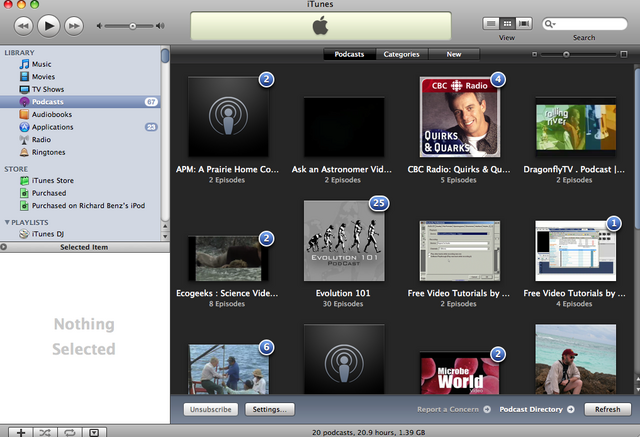Click the podcast grid vertical scrollbar
This screenshot has height=437, width=640.
[x=637, y=149]
